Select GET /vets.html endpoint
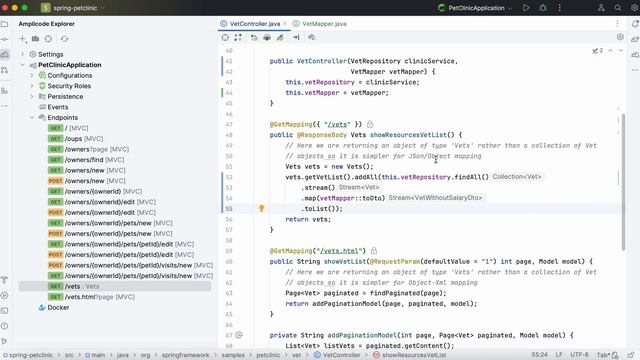Image resolution: width=640 pixels, height=360 pixels. click(x=91, y=297)
